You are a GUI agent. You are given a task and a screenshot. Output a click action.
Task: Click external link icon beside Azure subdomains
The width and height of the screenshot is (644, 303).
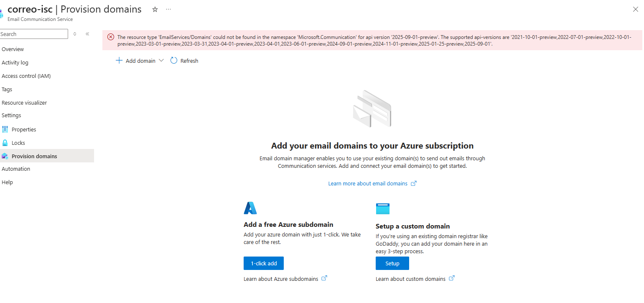[x=324, y=278]
